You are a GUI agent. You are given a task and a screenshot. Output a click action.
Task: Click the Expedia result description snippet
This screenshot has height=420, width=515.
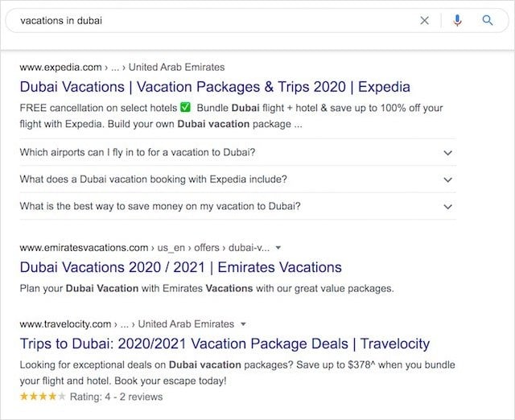click(230, 116)
